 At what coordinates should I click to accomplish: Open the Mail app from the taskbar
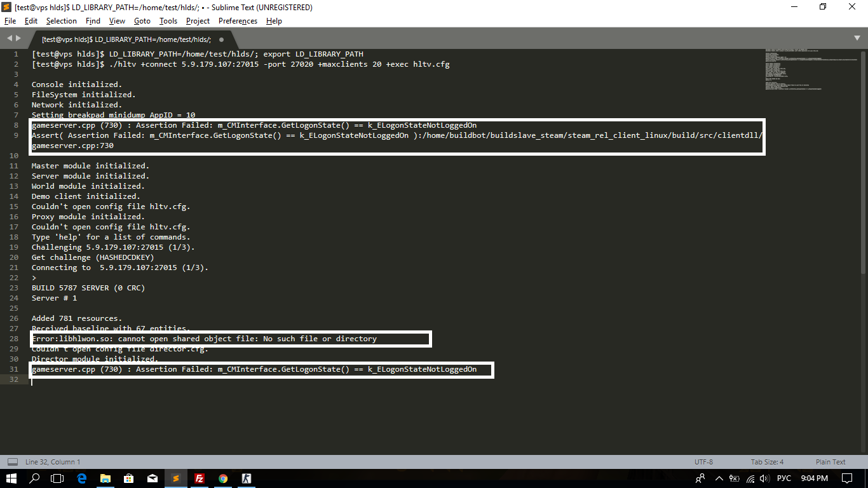153,478
